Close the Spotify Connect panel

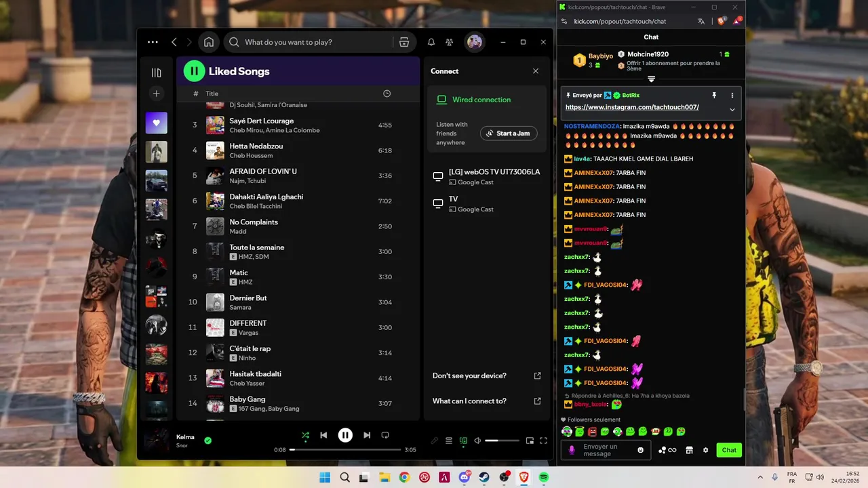click(x=536, y=71)
